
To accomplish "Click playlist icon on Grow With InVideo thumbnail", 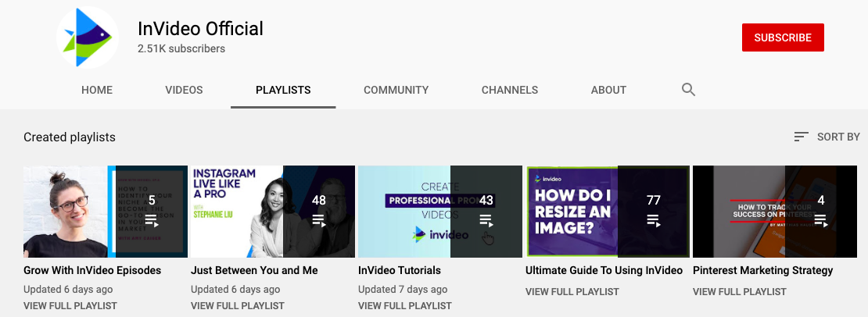I will [x=152, y=221].
